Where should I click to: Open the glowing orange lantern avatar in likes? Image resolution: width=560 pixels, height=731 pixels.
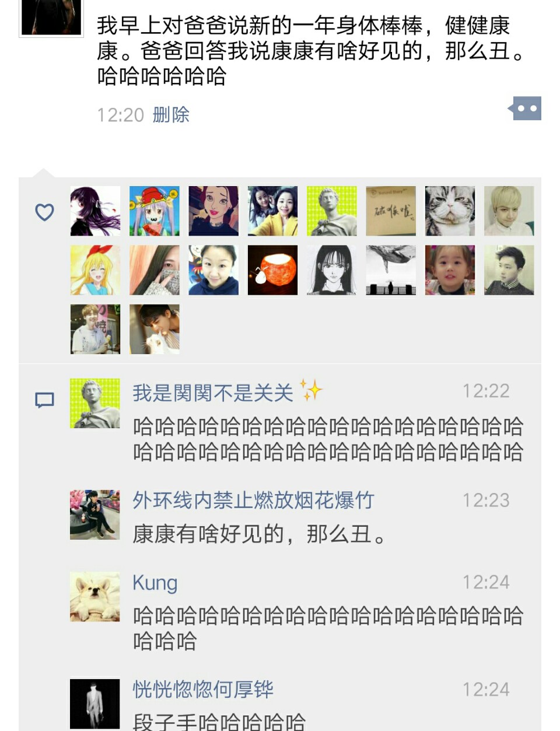[x=272, y=270]
